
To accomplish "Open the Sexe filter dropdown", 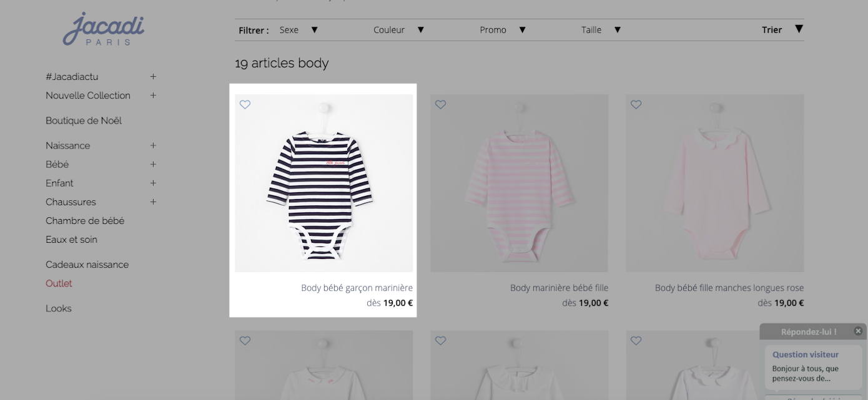I will (299, 29).
